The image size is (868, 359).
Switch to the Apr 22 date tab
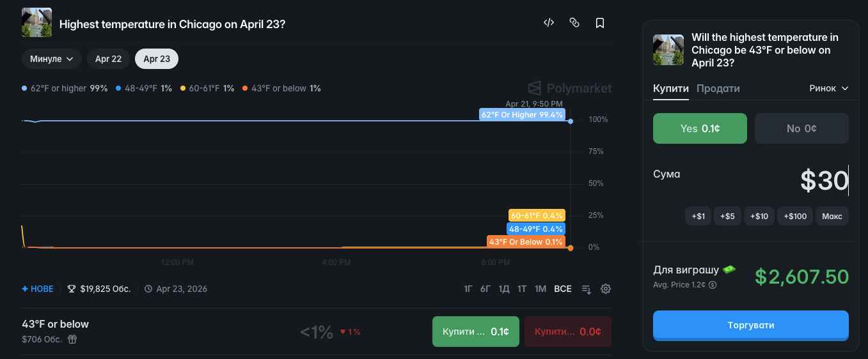[108, 59]
